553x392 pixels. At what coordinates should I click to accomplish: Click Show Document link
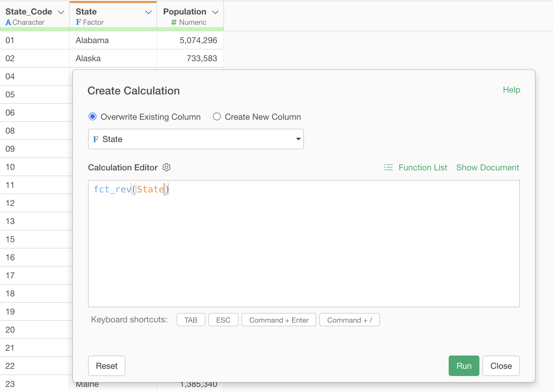(x=488, y=167)
